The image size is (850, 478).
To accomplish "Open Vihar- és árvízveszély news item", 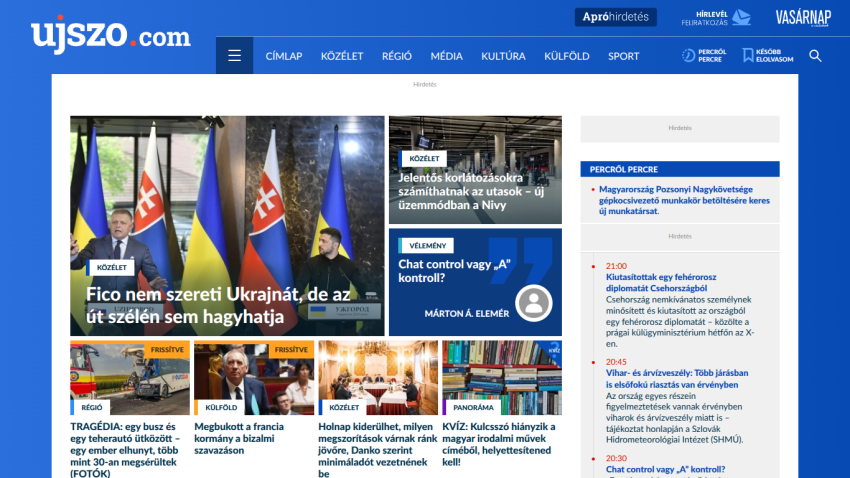I will 677,379.
